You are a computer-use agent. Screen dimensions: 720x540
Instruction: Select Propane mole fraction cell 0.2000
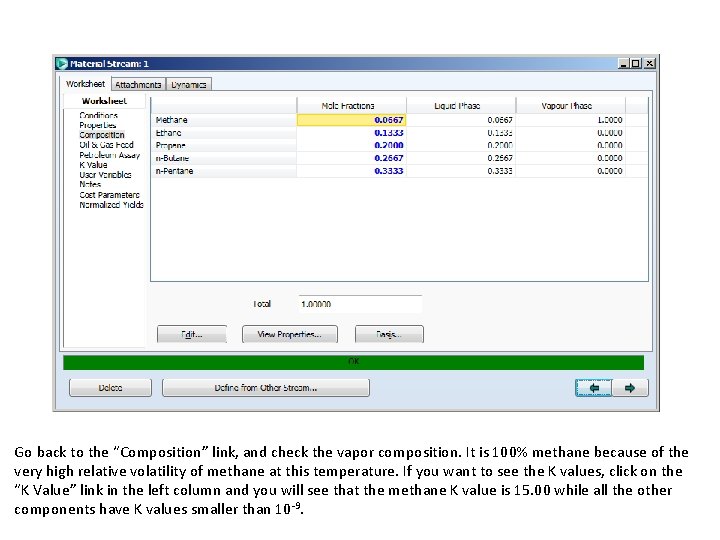(351, 145)
